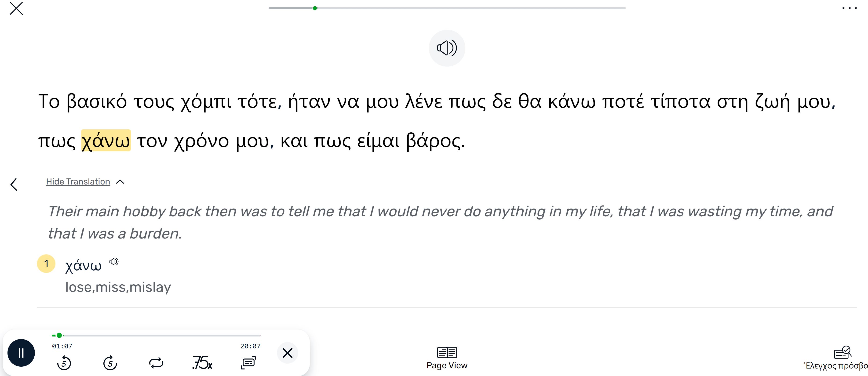
Task: Change the .75x playback speed
Action: point(202,363)
